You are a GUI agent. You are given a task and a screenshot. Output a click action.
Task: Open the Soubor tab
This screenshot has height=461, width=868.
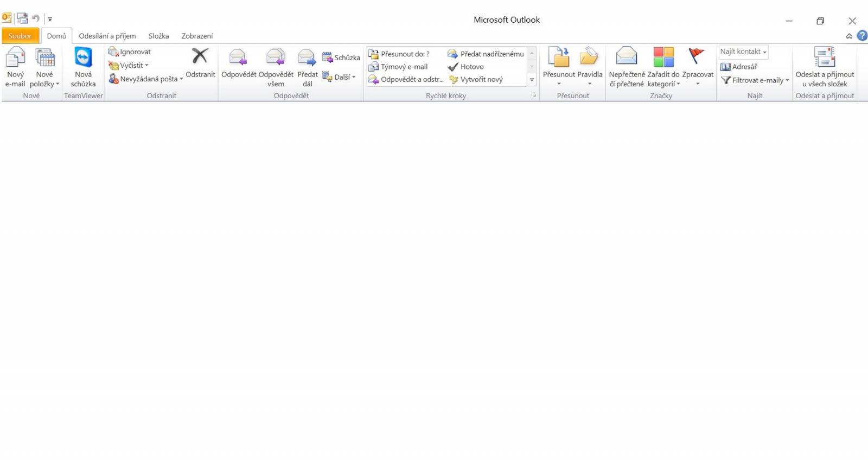[20, 36]
